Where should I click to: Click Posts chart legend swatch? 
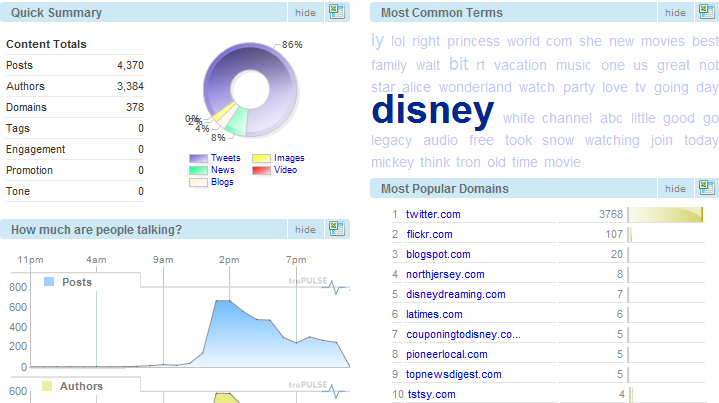(x=49, y=282)
